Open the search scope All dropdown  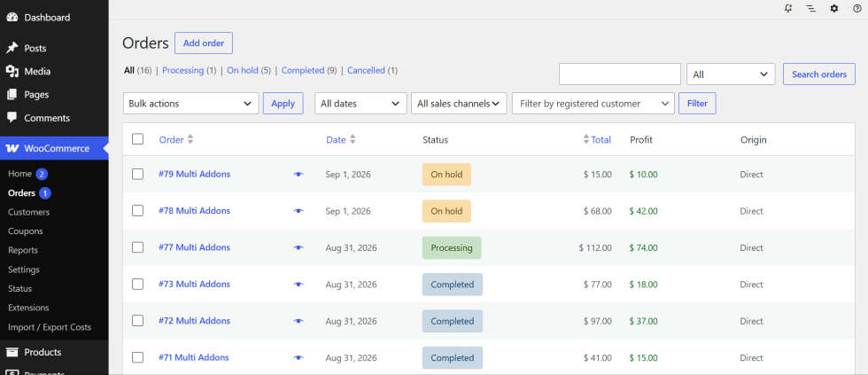click(731, 74)
